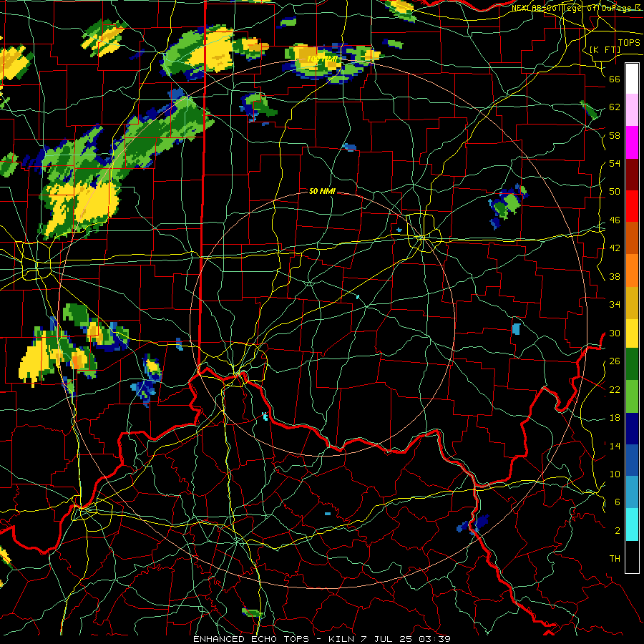Viewport: 644px width, 644px height.
Task: Click the light green swatch on the scale
Action: (x=632, y=396)
